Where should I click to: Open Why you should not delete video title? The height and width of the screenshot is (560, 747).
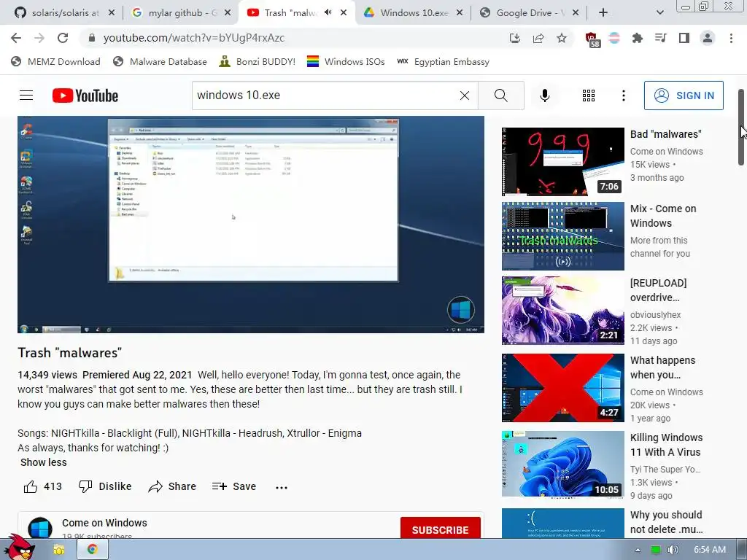click(x=666, y=522)
